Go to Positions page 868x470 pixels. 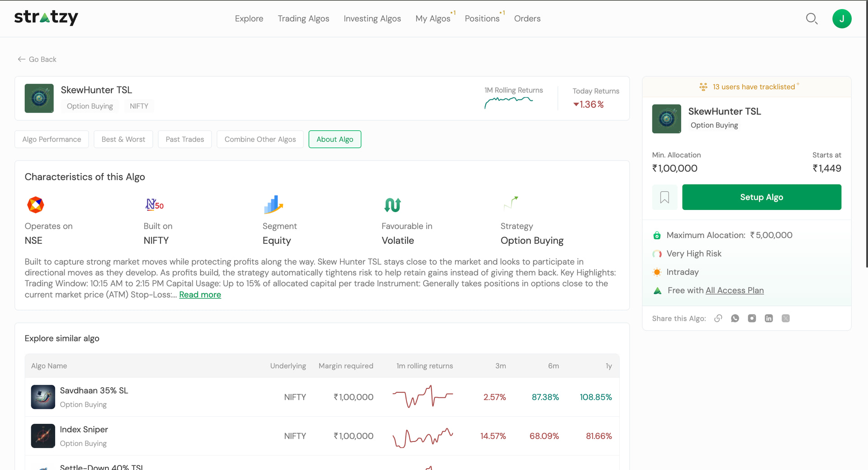(x=482, y=19)
